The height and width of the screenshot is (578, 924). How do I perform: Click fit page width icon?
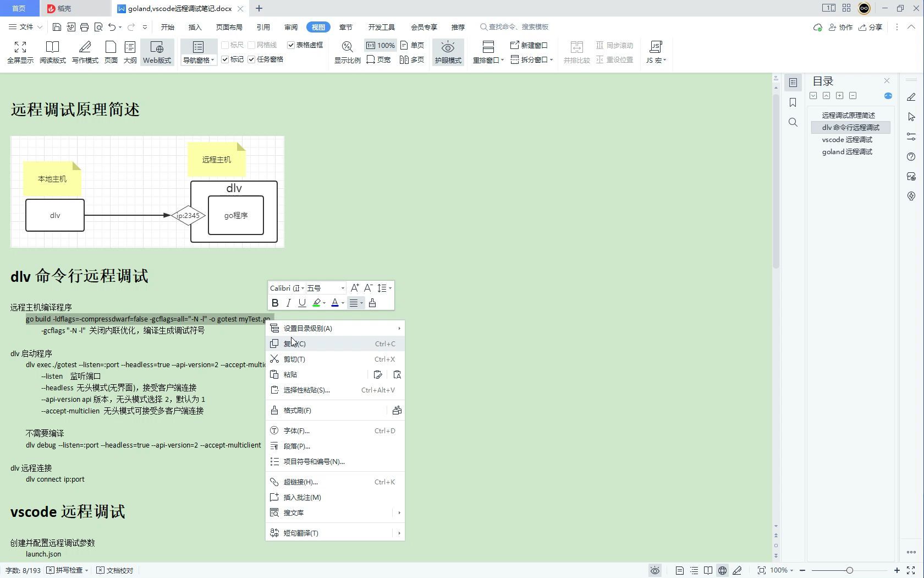379,59
